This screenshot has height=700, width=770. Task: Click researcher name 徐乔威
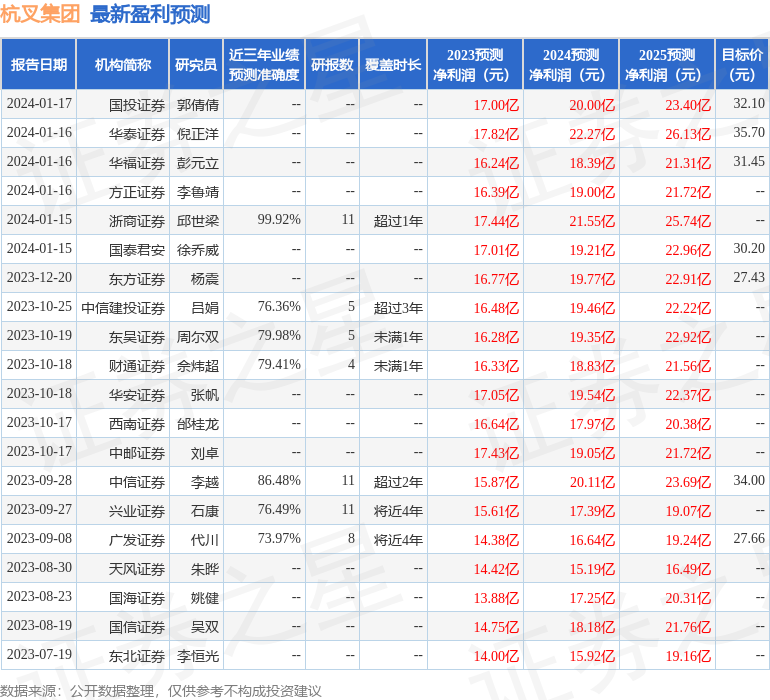(x=198, y=250)
